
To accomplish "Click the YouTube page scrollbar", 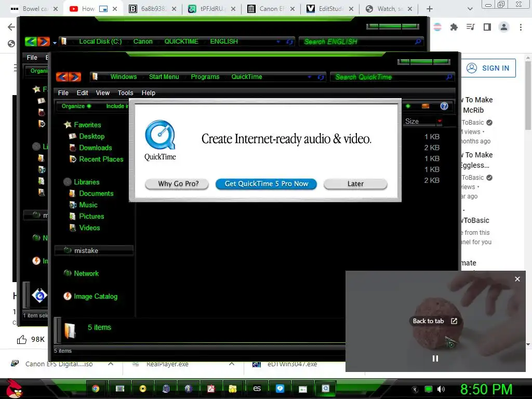I will [528, 95].
